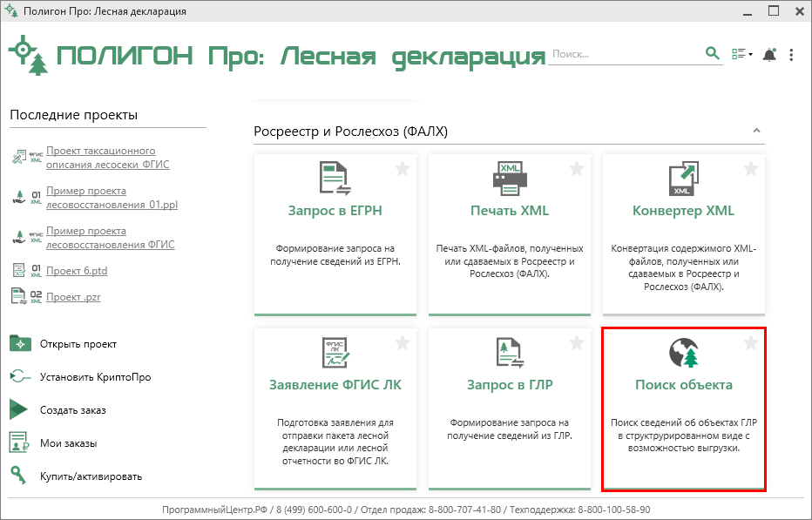The width and height of the screenshot is (812, 520).
Task: Click the Заявление ФГИС ЛК icon
Action: (335, 352)
